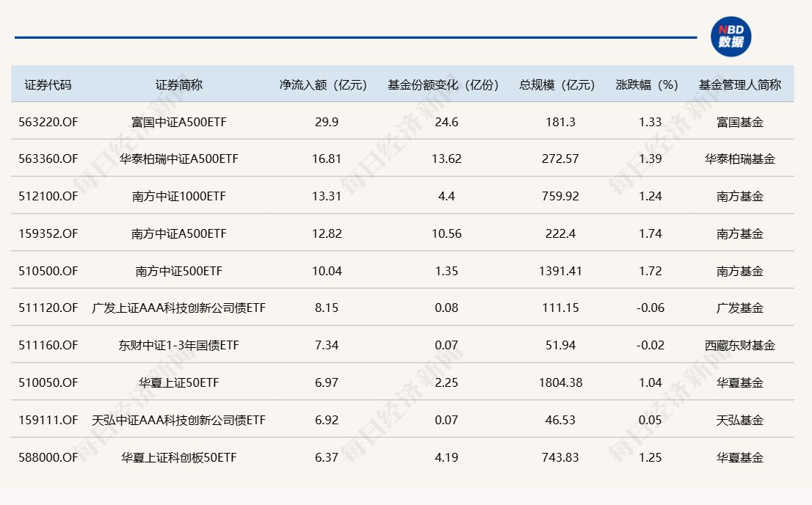812x505 pixels.
Task: Select the 证券代码 column header
Action: 48,84
